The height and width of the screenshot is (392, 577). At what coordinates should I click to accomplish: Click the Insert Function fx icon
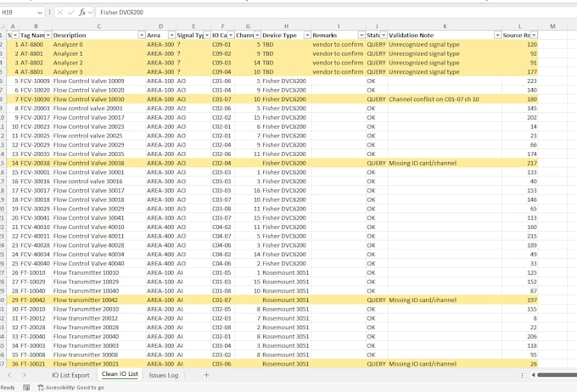(x=82, y=13)
